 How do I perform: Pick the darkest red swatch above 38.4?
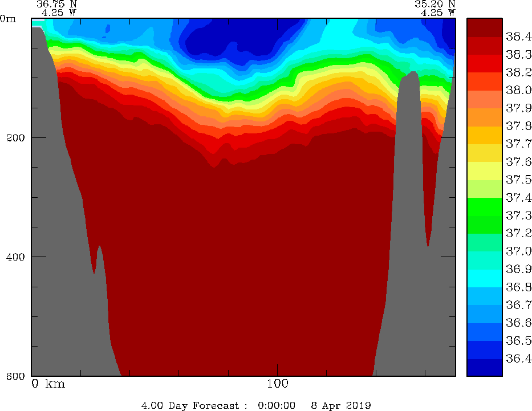click(x=485, y=27)
